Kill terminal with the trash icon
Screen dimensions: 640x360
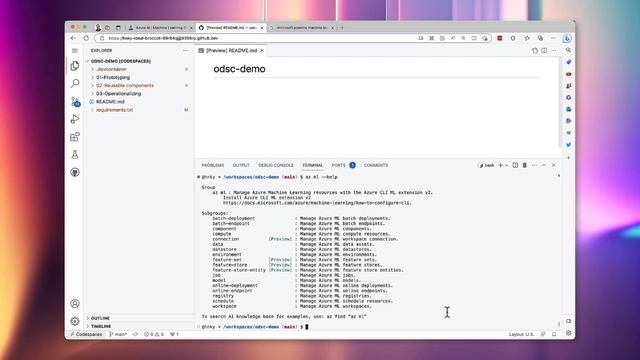(525, 165)
